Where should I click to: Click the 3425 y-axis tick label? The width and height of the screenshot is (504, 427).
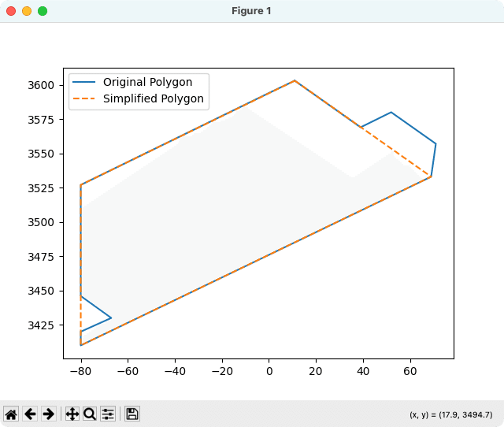[41, 325]
